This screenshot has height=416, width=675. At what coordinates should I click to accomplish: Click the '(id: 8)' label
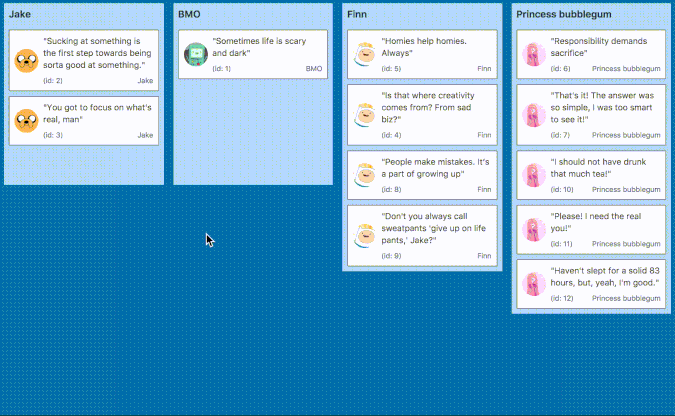coord(391,189)
